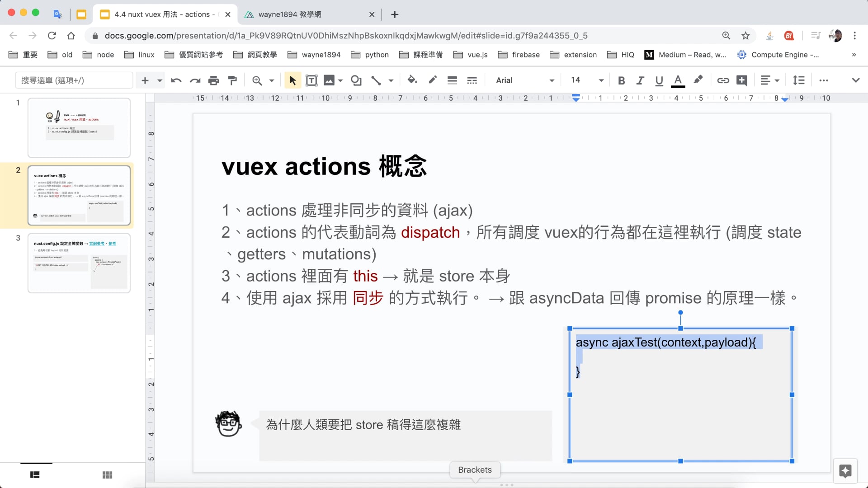Click the Explore button at bottom right

845,471
